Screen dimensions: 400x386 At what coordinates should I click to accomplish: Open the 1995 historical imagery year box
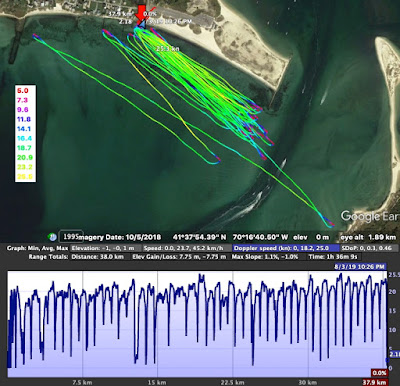point(71,236)
